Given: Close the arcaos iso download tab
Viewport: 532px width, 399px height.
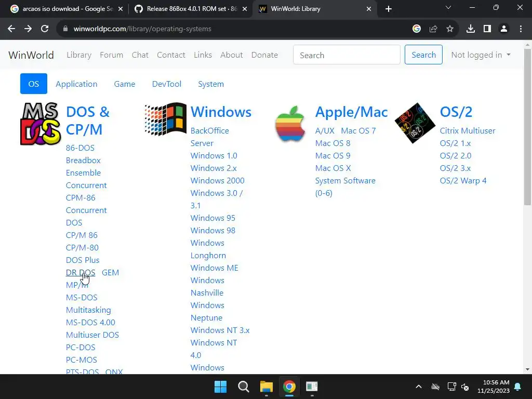Looking at the screenshot, I should point(121,9).
